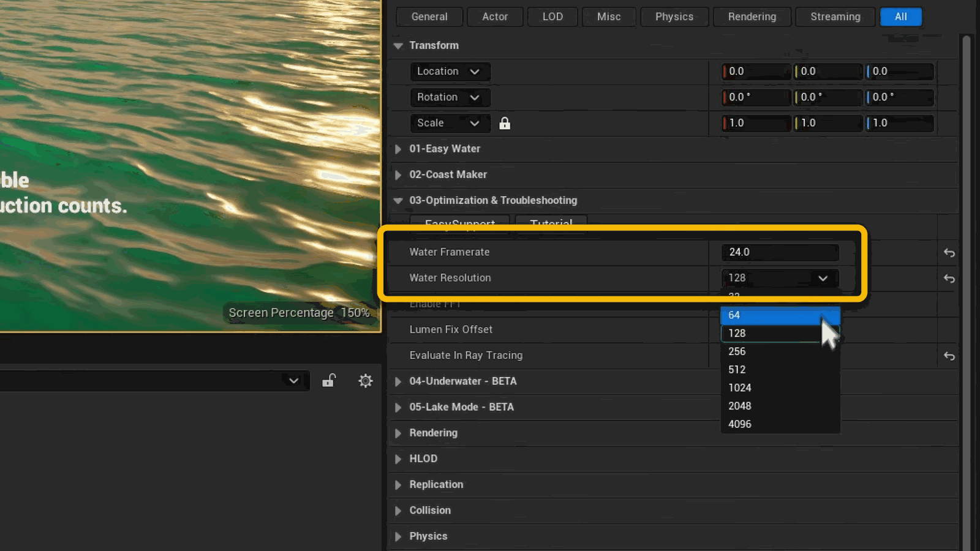Click the unlock padlock icon below viewport

329,381
